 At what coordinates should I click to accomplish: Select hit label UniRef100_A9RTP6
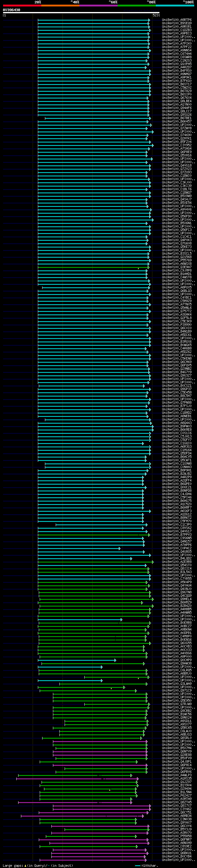[177, 20]
